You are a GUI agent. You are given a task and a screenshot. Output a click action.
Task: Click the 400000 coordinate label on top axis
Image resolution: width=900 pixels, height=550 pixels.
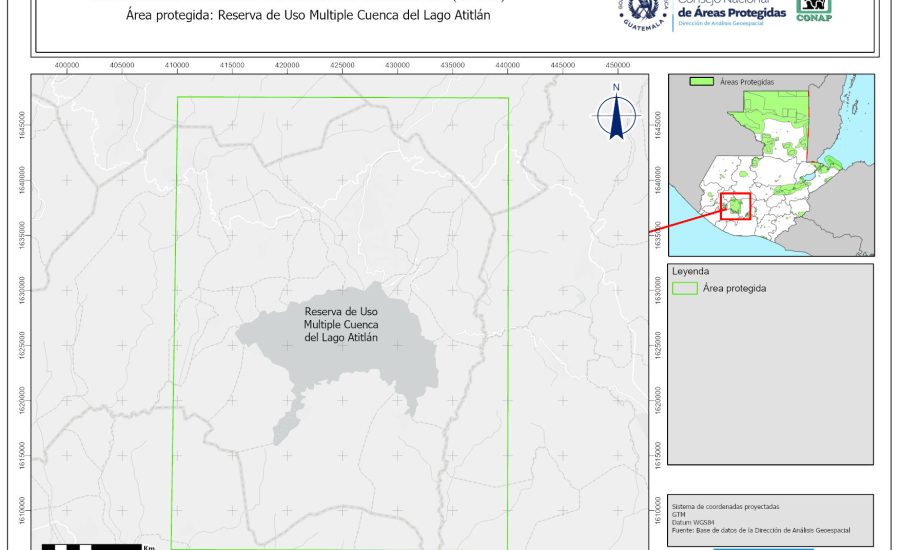(x=67, y=65)
